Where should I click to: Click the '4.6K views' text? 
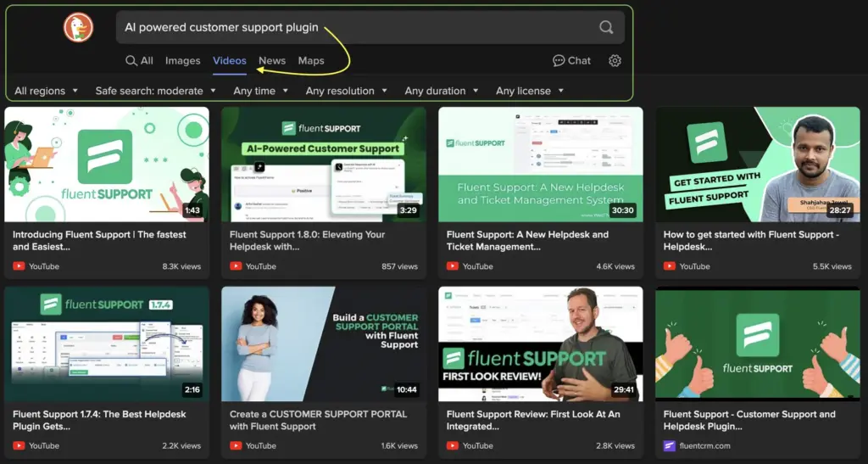pyautogui.click(x=615, y=266)
